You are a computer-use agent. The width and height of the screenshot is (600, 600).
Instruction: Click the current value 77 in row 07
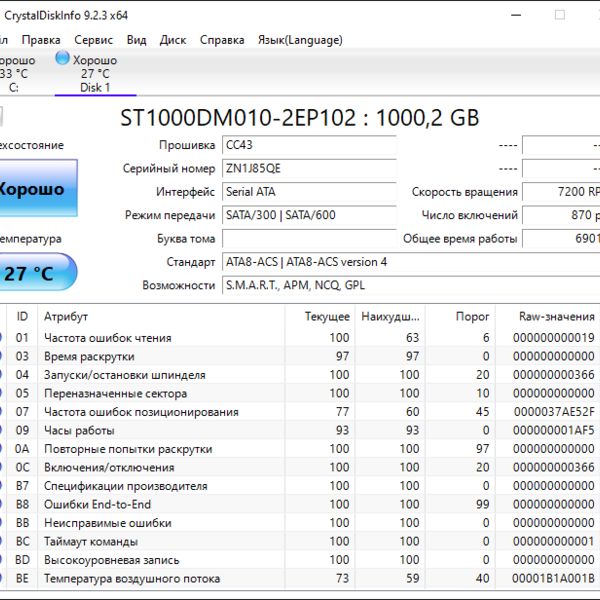(342, 412)
